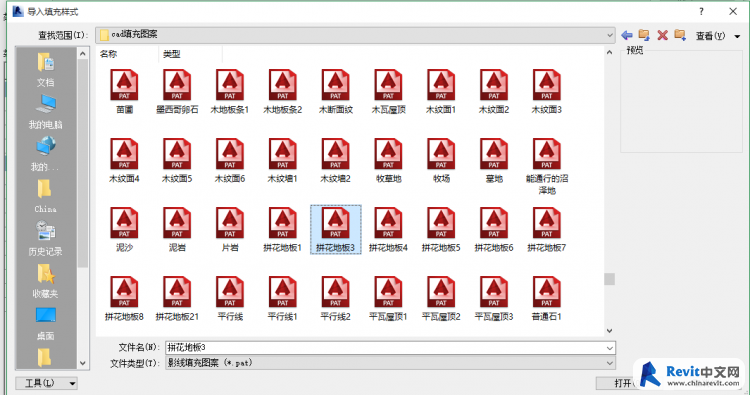Screen dimensions: 750x395
Task: Click the red X delete icon
Action: 662,35
